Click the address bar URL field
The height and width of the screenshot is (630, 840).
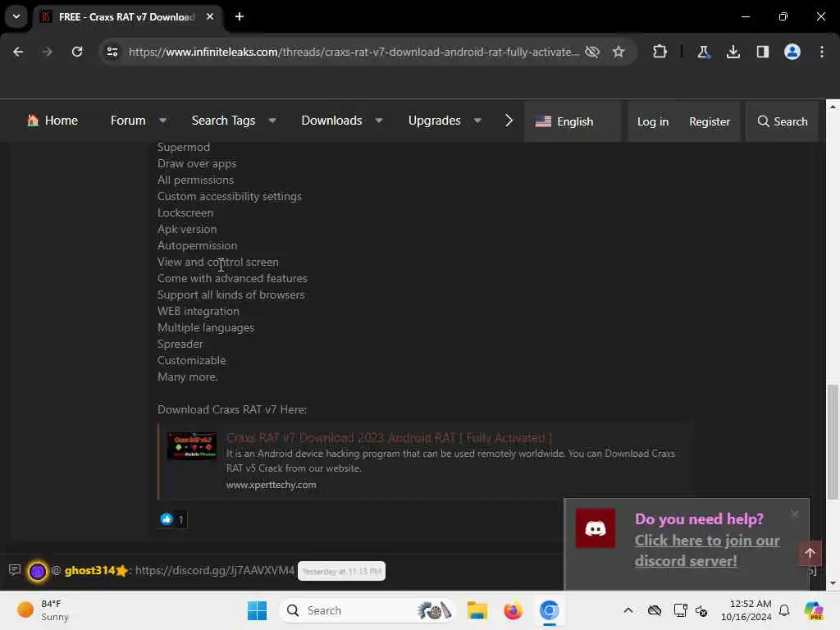(x=354, y=52)
